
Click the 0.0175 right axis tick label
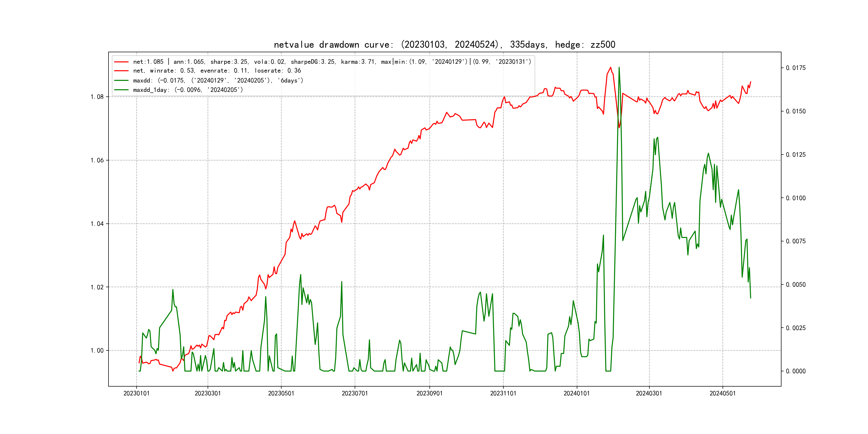796,68
